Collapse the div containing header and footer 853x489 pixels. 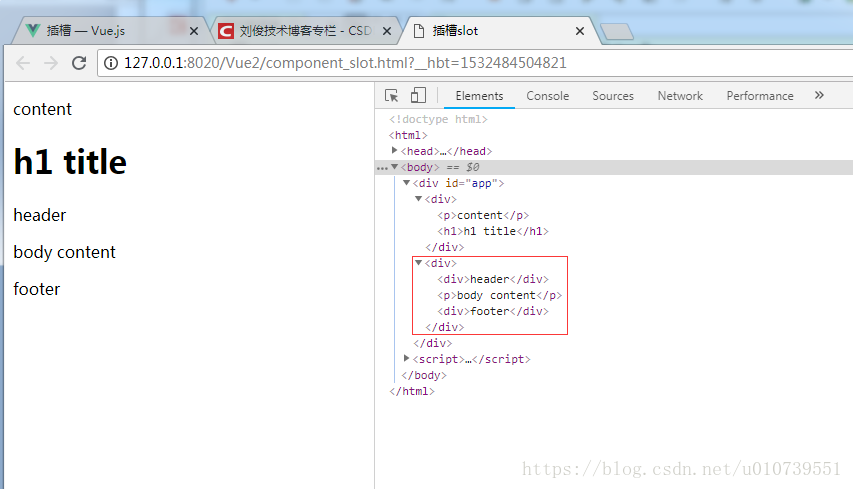pos(418,263)
